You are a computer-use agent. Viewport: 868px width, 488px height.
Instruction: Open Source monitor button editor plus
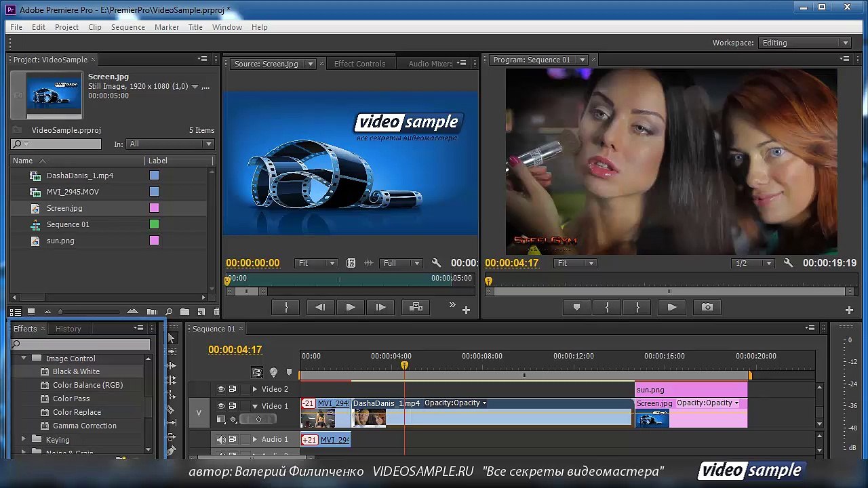466,310
